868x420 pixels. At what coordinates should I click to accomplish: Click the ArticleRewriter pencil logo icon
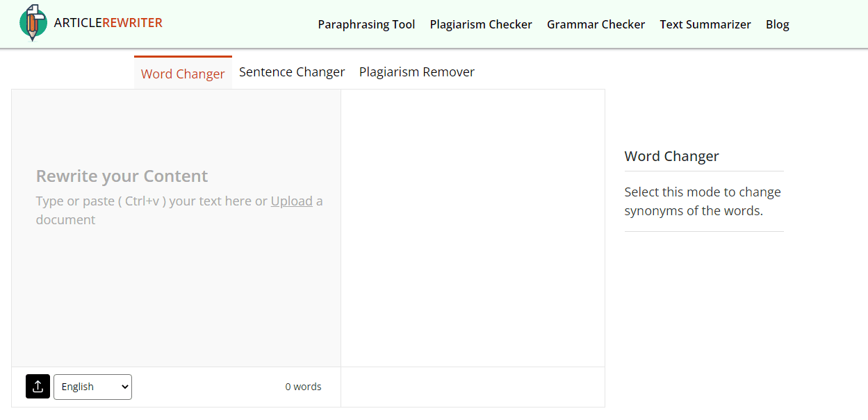33,23
